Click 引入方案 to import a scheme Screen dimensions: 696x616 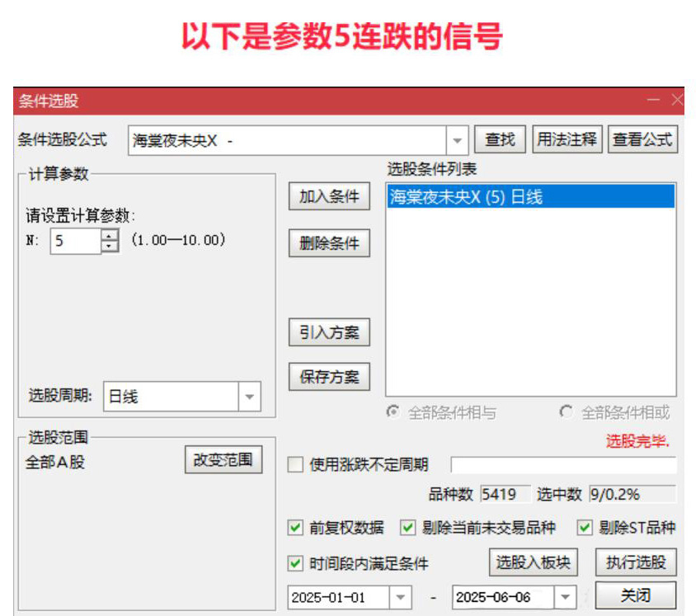point(328,332)
